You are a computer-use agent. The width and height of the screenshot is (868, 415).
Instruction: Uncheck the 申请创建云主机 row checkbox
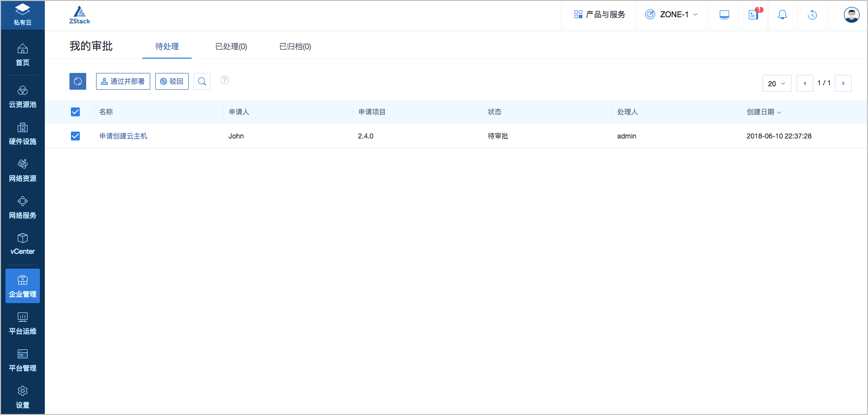point(75,136)
